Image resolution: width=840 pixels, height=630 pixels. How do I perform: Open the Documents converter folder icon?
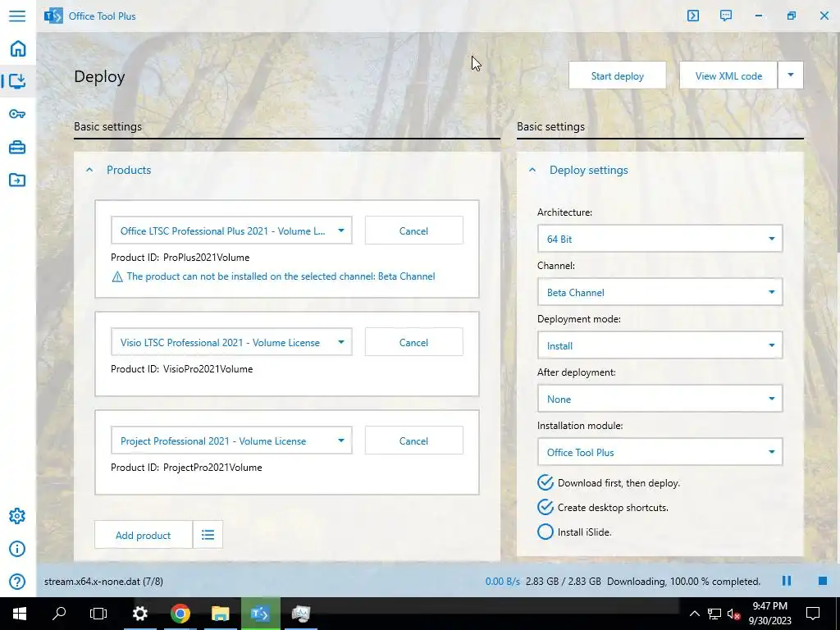click(x=17, y=180)
